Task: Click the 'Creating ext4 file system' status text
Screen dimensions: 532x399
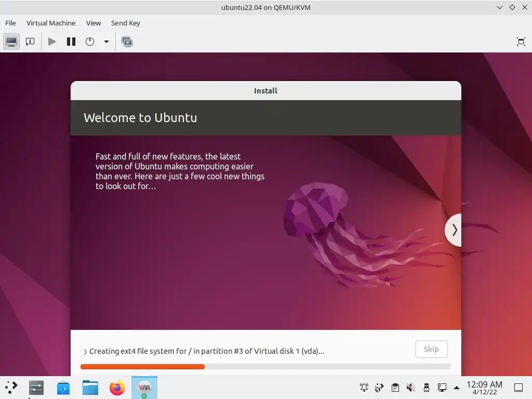Action: pyautogui.click(x=207, y=351)
